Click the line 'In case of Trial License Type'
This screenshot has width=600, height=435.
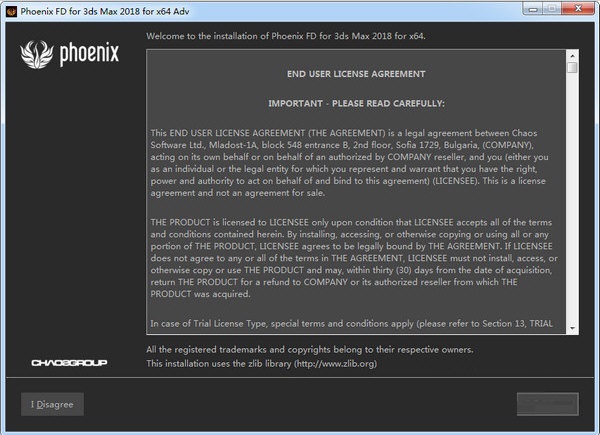(351, 324)
